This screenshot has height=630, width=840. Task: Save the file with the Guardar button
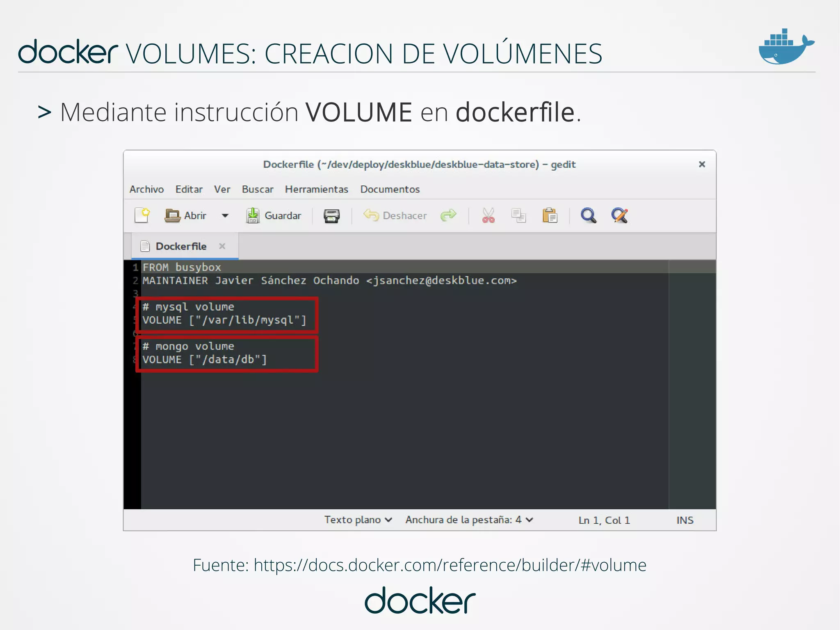click(274, 215)
